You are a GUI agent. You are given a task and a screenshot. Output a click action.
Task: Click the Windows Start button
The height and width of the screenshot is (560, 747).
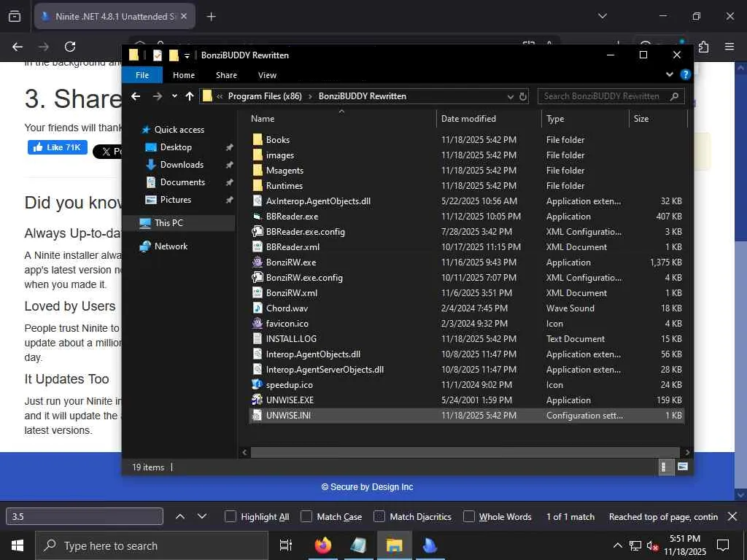pyautogui.click(x=18, y=545)
